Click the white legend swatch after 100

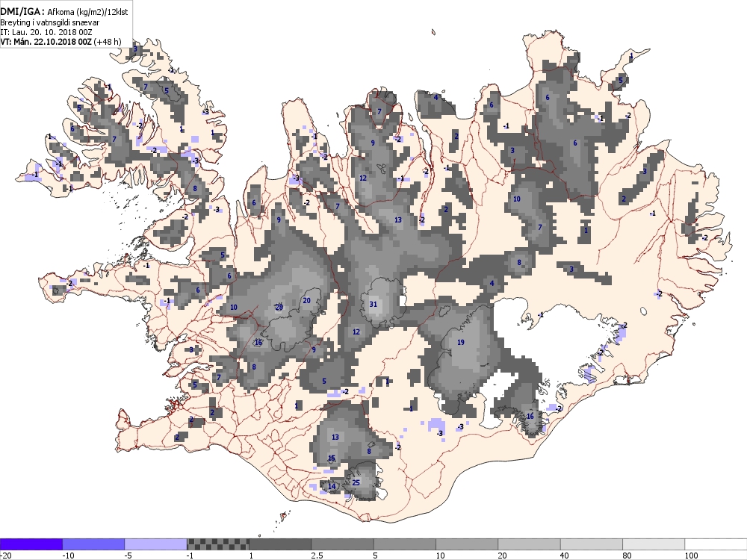point(716,544)
